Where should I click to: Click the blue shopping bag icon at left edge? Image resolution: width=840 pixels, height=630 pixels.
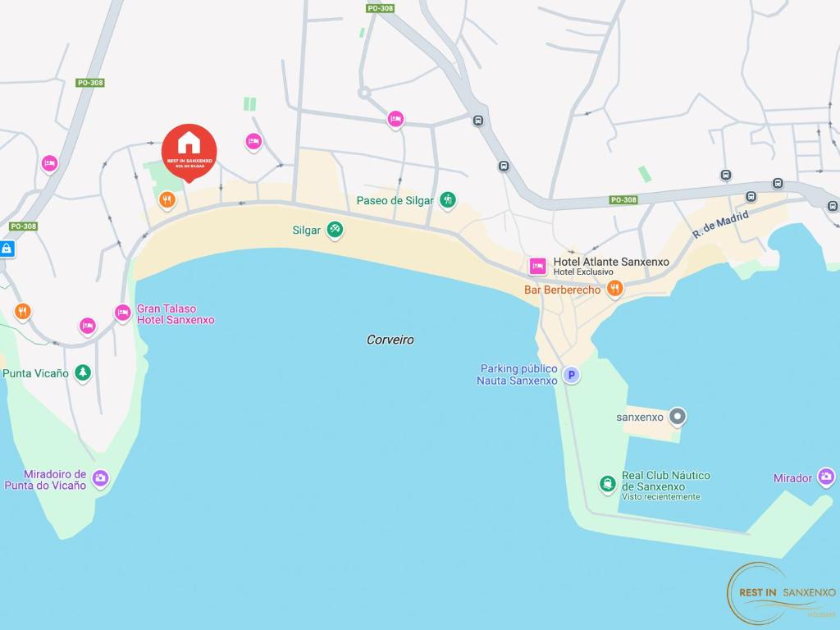point(7,249)
